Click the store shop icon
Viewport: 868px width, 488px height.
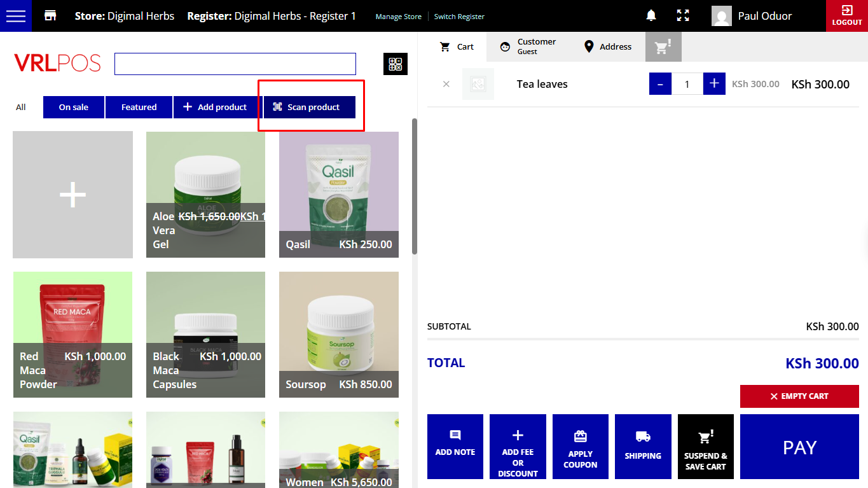[50, 16]
